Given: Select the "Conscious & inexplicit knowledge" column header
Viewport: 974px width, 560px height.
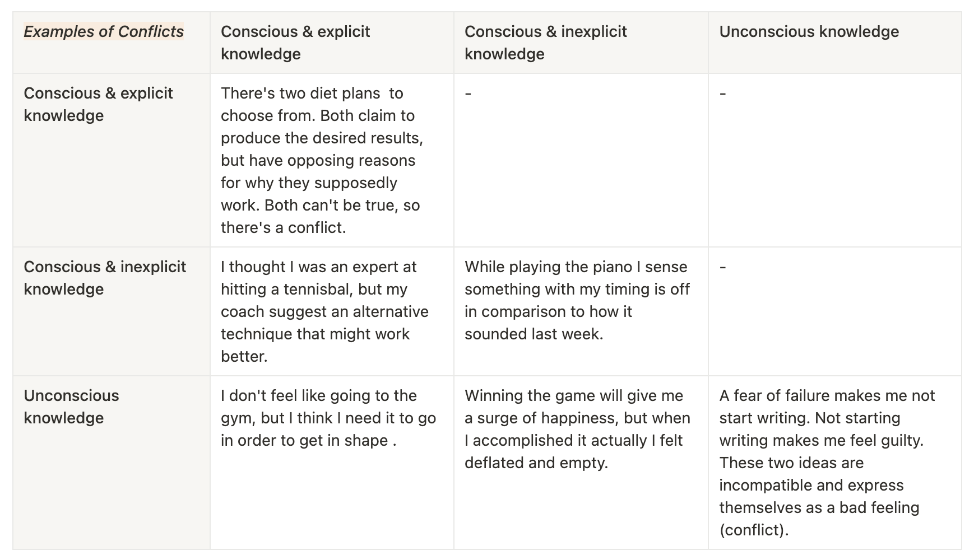Looking at the screenshot, I should (x=545, y=43).
